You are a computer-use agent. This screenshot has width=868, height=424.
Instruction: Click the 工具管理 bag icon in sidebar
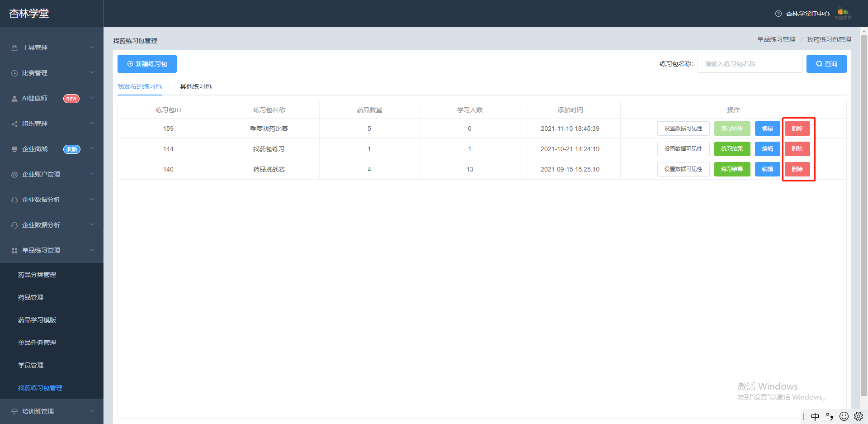[14, 48]
